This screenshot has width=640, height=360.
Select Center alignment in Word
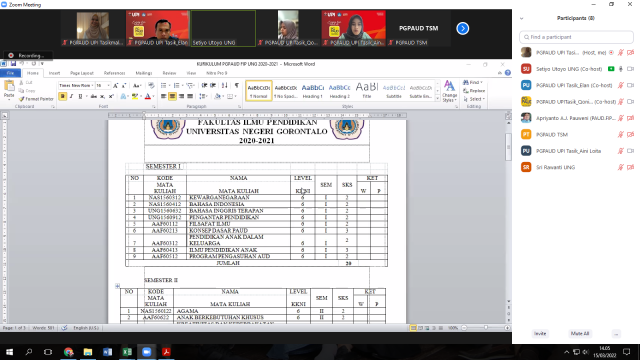click(x=172, y=96)
